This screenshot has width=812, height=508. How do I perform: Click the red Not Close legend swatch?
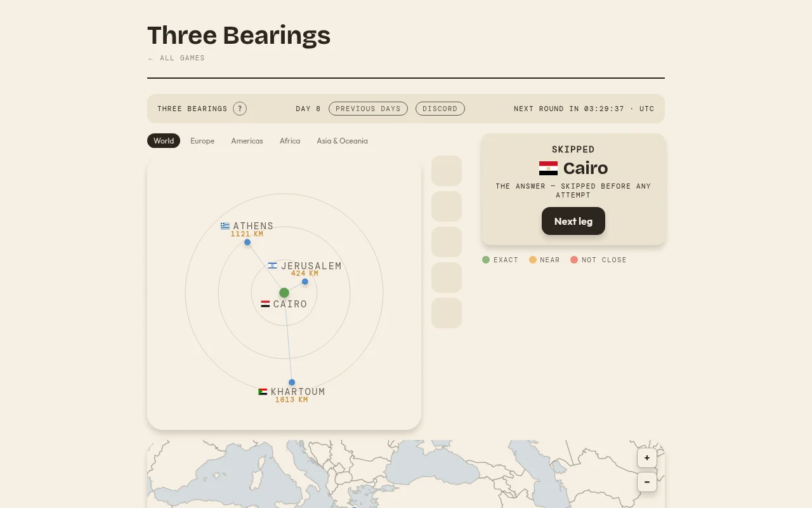click(574, 260)
